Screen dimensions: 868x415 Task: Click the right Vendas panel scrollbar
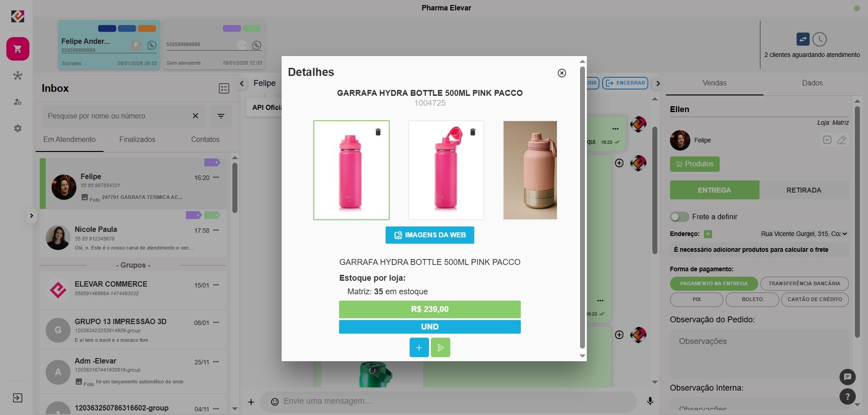(x=857, y=222)
